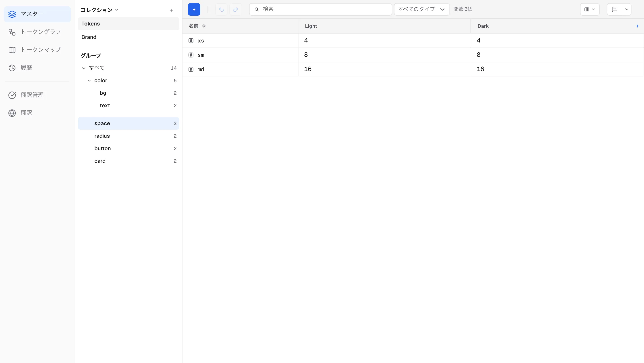Click the number type icon for sm

(x=191, y=55)
